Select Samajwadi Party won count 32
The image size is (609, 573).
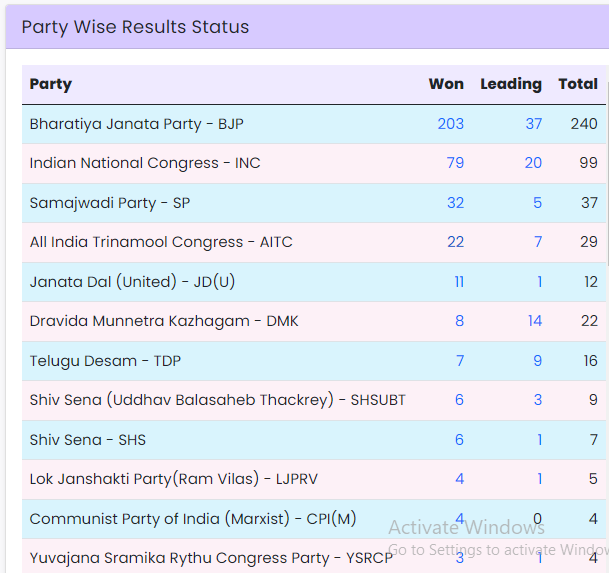click(x=455, y=203)
